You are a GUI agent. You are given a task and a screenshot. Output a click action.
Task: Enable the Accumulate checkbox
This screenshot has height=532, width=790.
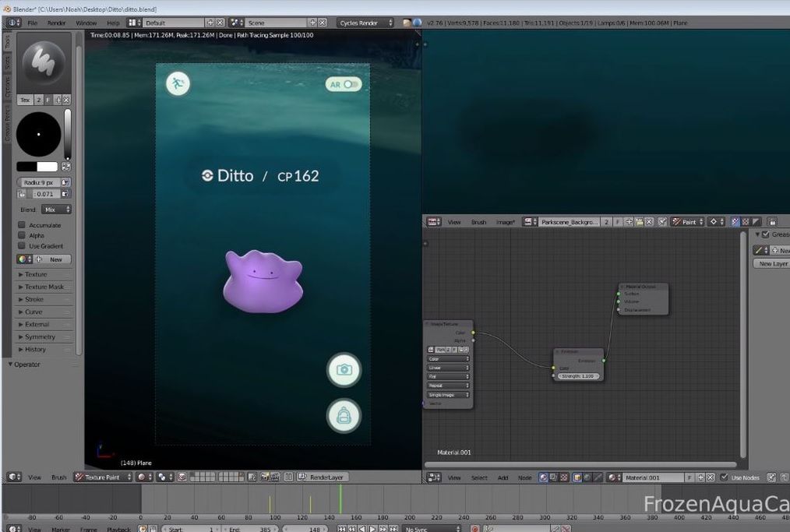[22, 224]
